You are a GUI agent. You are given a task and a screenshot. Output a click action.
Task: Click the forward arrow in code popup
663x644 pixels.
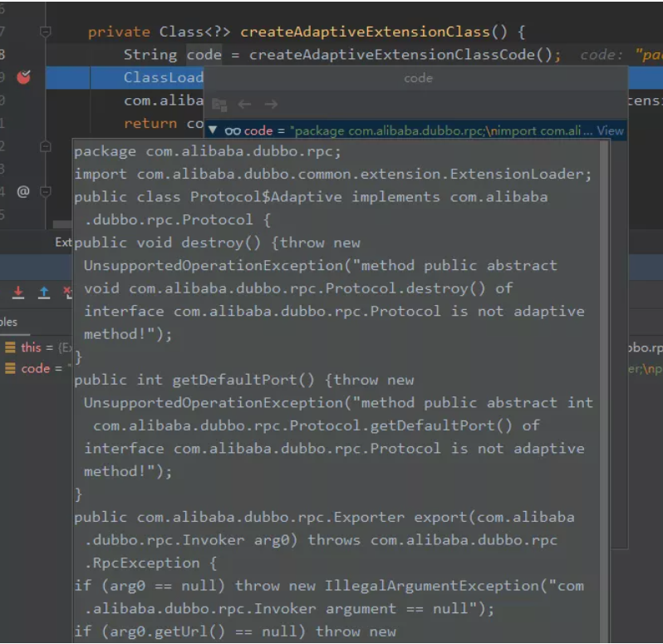tap(271, 105)
